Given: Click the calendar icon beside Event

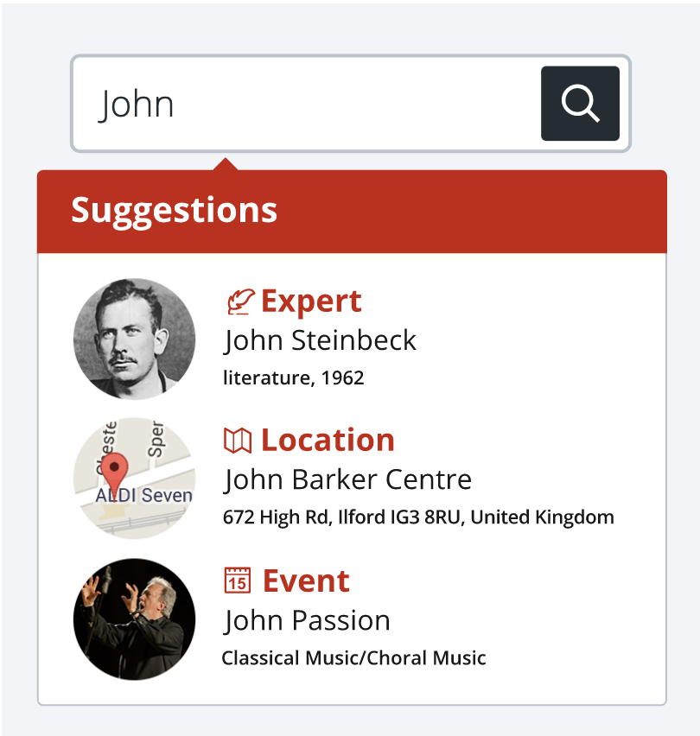Looking at the screenshot, I should coord(238,581).
